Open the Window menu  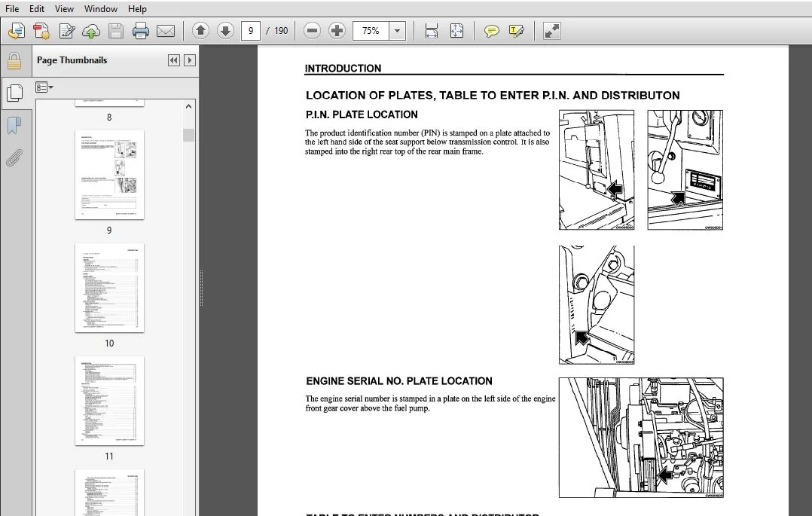click(x=100, y=9)
